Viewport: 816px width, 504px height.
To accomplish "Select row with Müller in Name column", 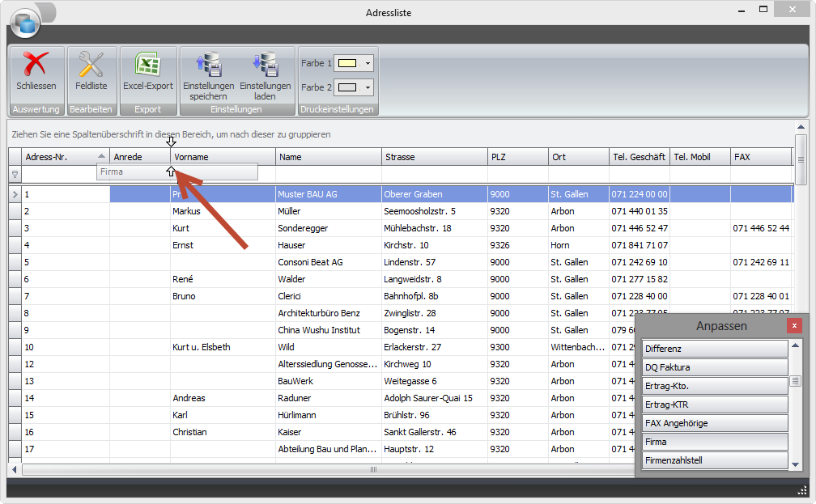I will click(289, 211).
